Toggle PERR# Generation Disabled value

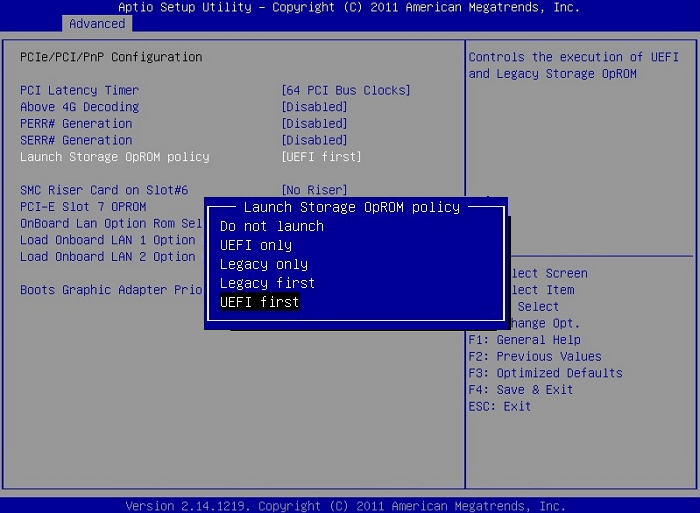click(314, 124)
